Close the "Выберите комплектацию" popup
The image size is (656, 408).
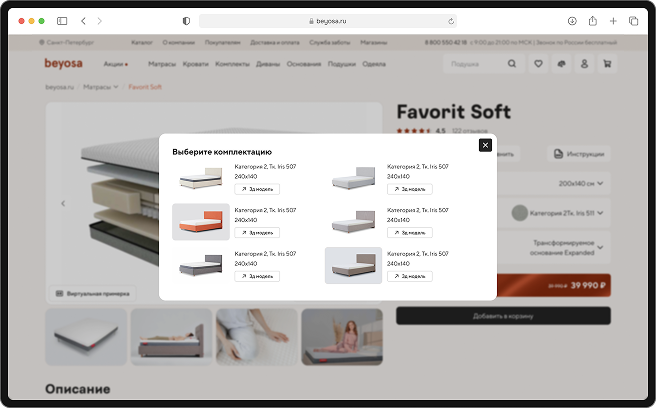pyautogui.click(x=485, y=145)
